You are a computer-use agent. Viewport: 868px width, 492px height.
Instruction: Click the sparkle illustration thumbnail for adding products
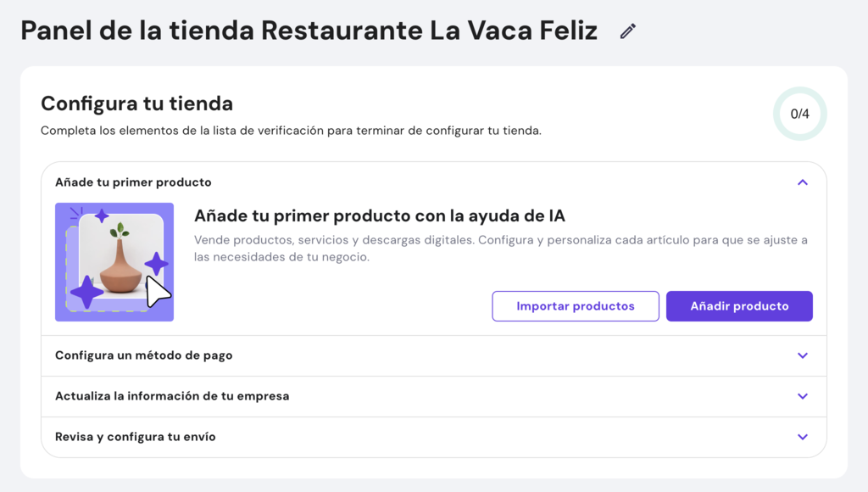click(x=114, y=262)
